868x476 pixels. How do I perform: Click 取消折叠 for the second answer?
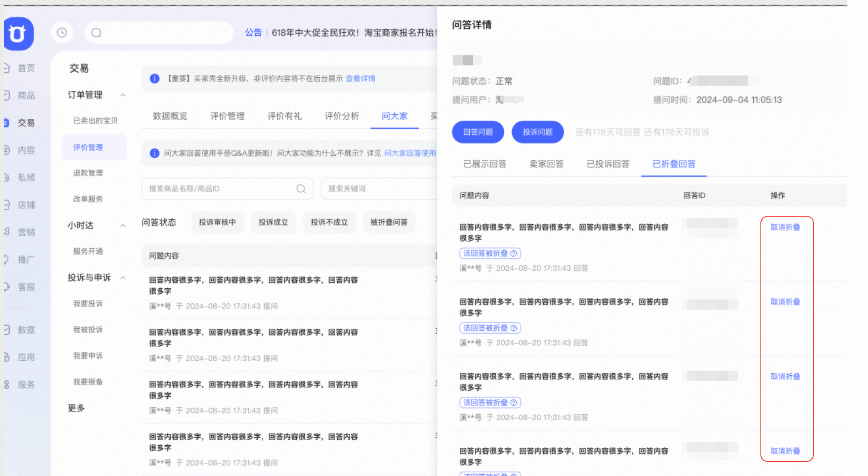click(785, 302)
